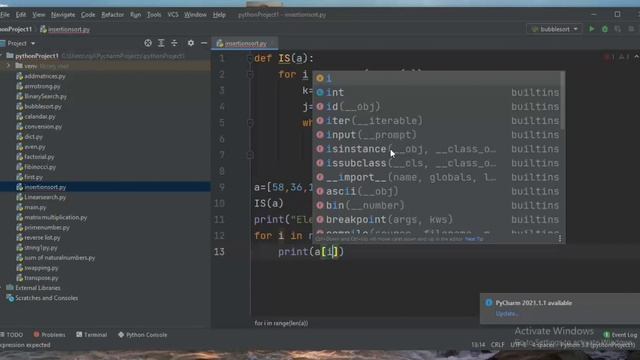Viewport: 640px width, 360px height.
Task: Click the Update link in PyCharm notification
Action: pos(507,313)
